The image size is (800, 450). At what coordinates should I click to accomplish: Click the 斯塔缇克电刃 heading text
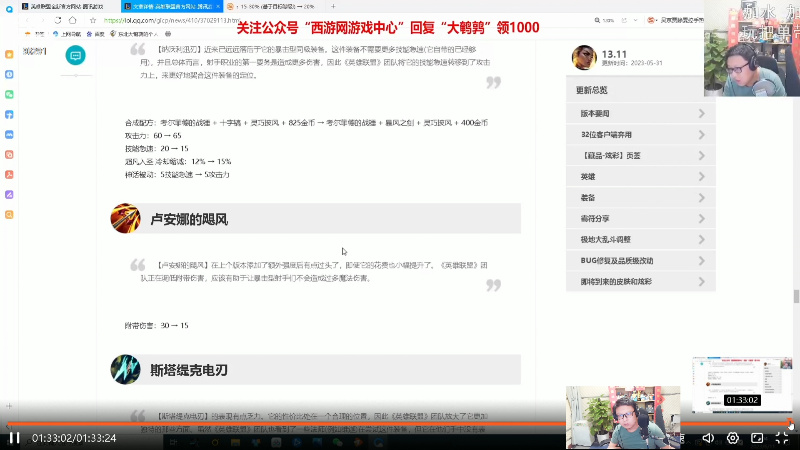189,370
